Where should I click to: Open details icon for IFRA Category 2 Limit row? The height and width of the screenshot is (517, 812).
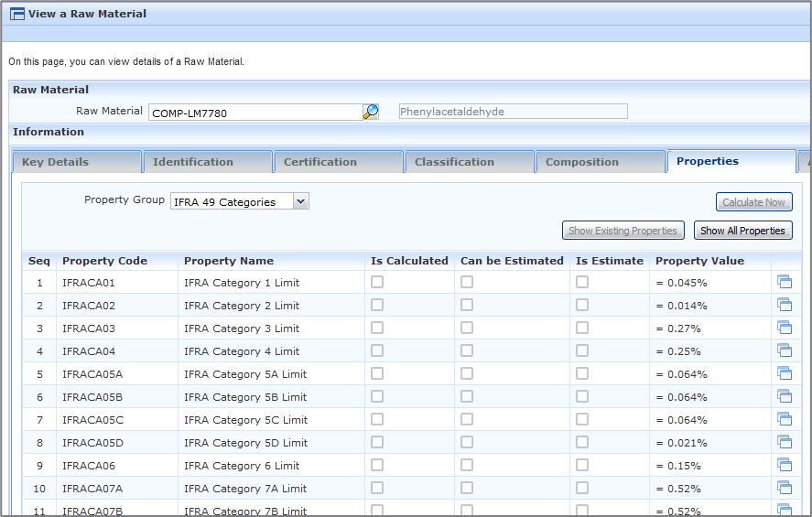click(x=785, y=305)
